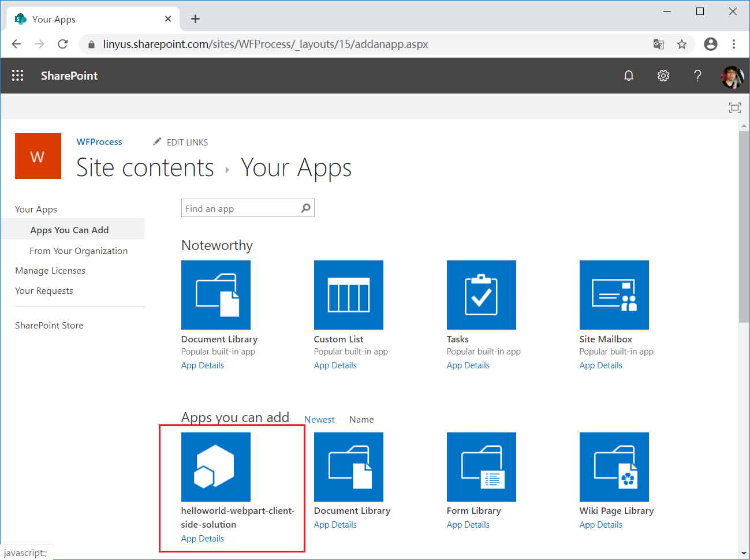Click App Details under Form Library
Viewport: 750px width, 560px height.
point(468,524)
